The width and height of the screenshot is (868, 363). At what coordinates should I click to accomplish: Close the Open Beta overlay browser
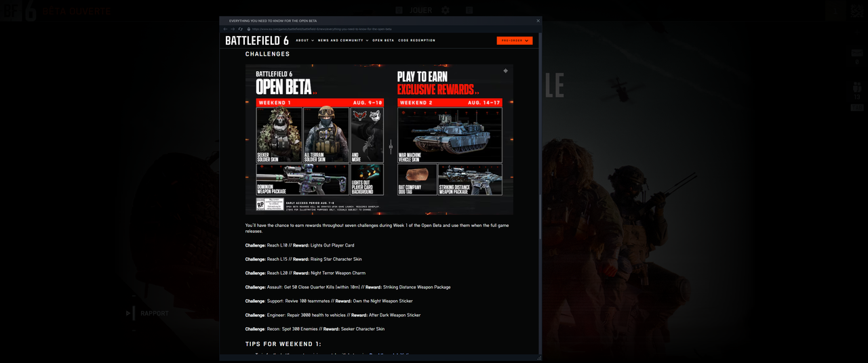pos(538,20)
